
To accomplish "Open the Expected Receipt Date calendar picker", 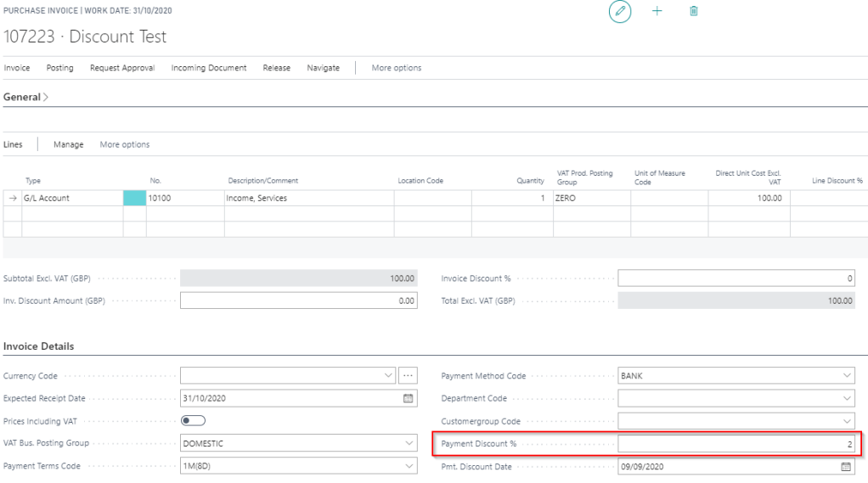I will coord(408,398).
